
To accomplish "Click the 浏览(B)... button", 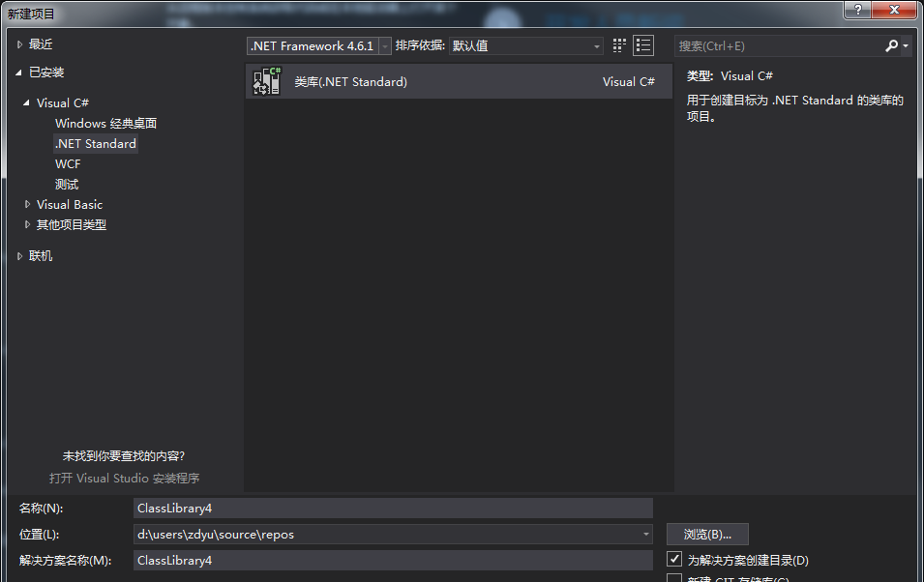I will pyautogui.click(x=707, y=535).
